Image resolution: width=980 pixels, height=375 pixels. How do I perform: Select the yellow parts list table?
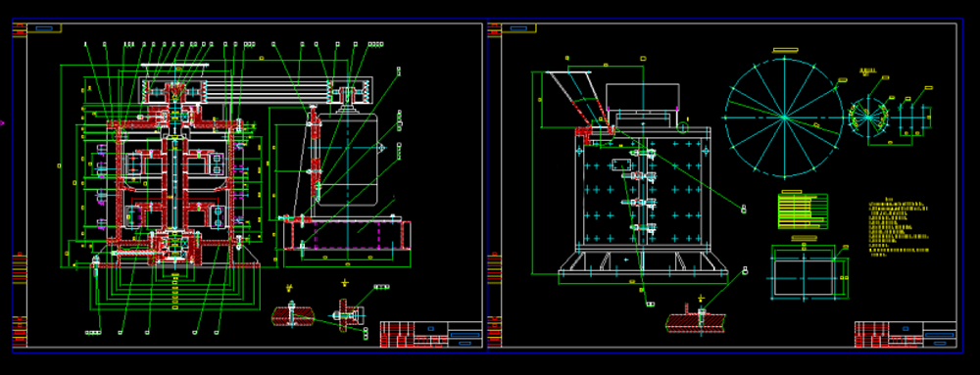803,211
